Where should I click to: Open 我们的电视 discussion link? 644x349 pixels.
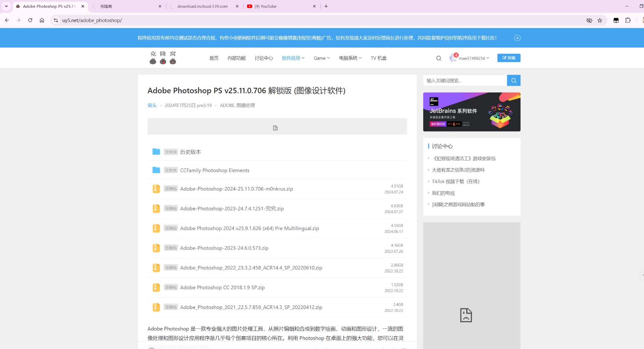443,193
